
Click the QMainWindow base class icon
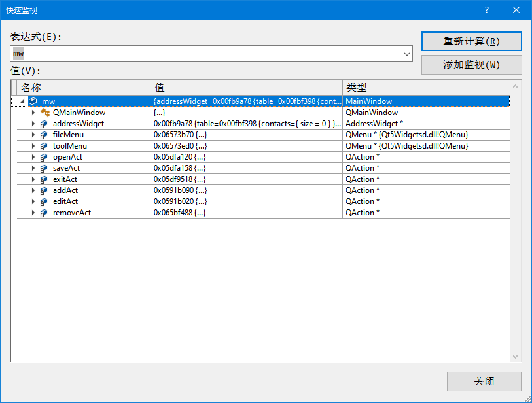coord(45,113)
